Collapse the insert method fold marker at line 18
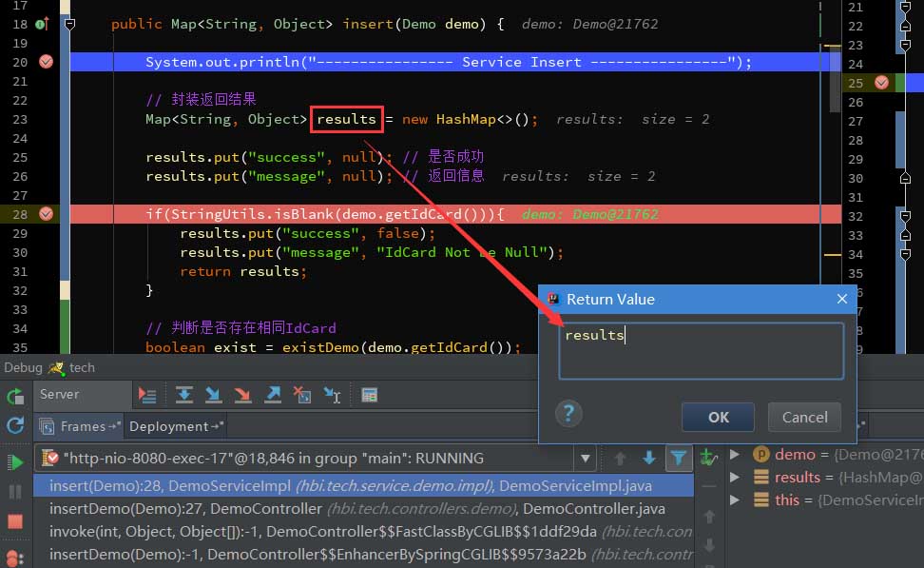The height and width of the screenshot is (568, 924). coord(69,24)
